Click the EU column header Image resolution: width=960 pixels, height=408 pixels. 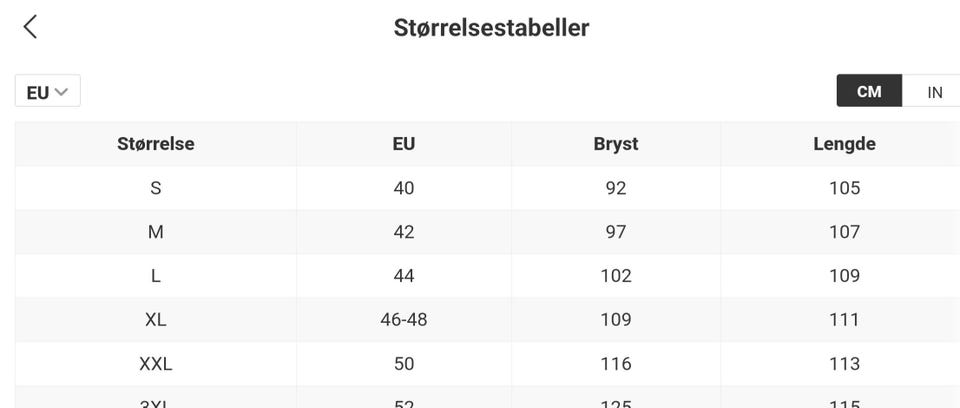coord(404,144)
